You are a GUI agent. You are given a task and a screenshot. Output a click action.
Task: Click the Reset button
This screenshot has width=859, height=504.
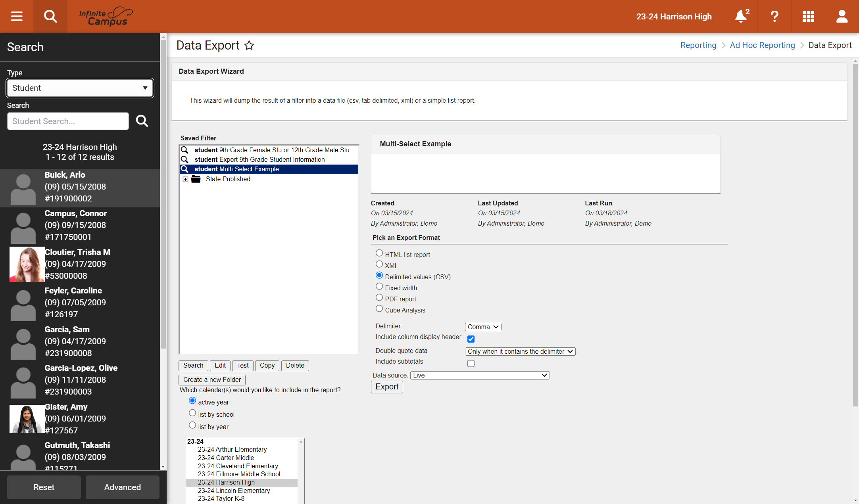pyautogui.click(x=44, y=487)
